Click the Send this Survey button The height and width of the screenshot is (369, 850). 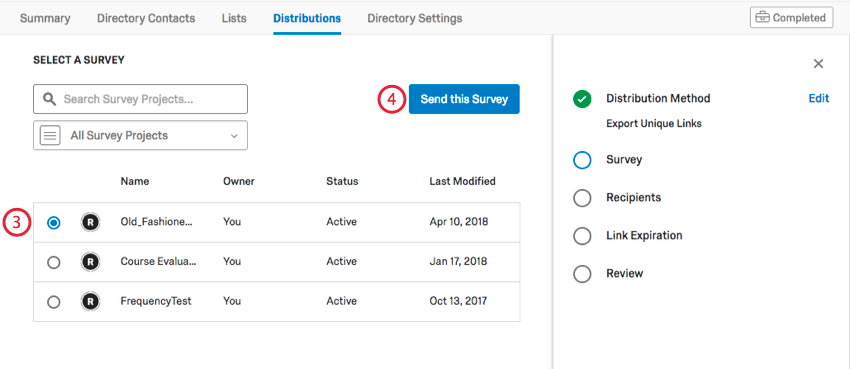click(464, 99)
